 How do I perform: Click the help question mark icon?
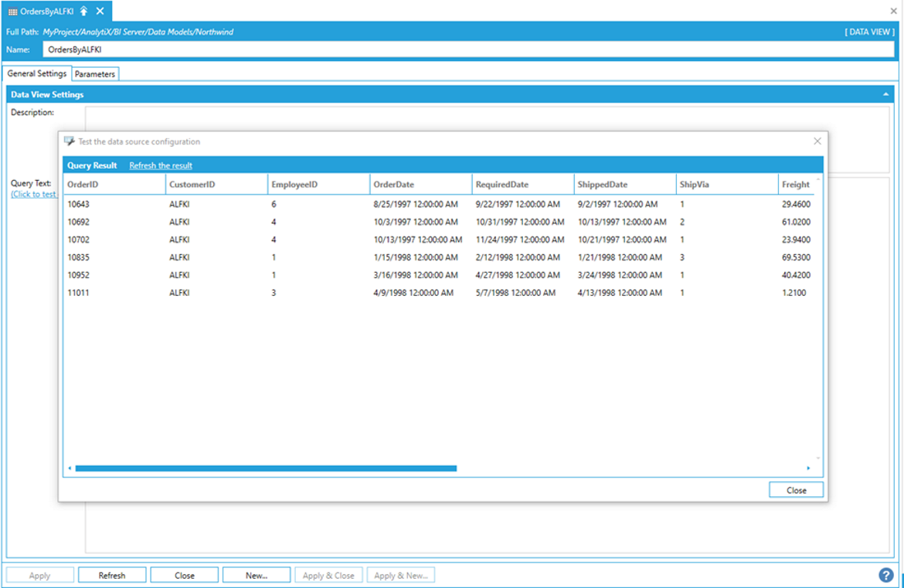(x=885, y=575)
